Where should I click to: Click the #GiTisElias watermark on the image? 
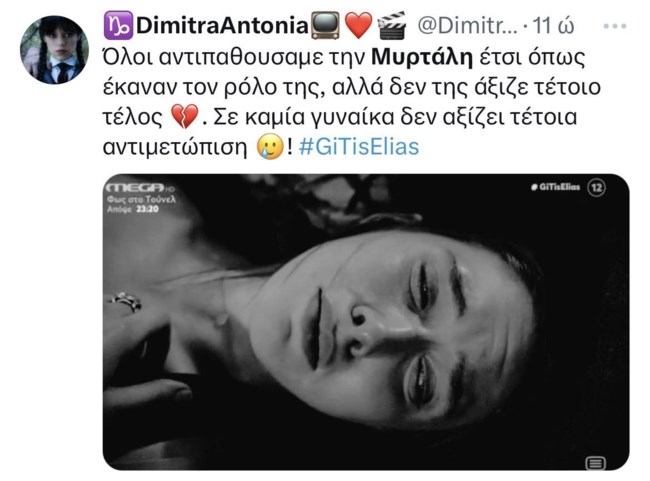(555, 187)
